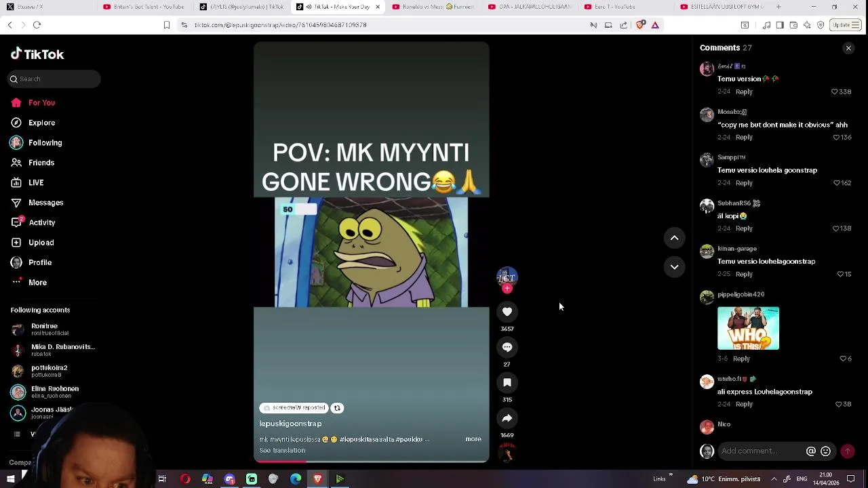Focus the TikTok Search field
This screenshot has height=488, width=868.
(55, 79)
